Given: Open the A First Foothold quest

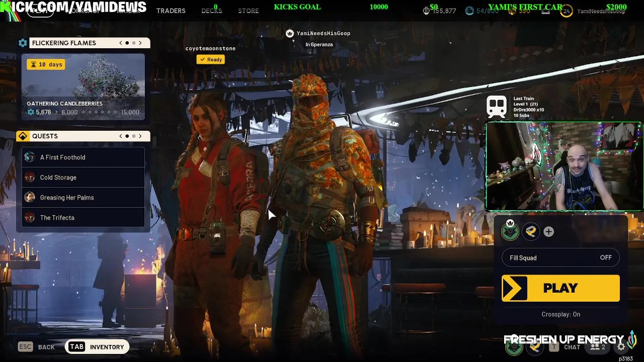Looking at the screenshot, I should [x=83, y=157].
